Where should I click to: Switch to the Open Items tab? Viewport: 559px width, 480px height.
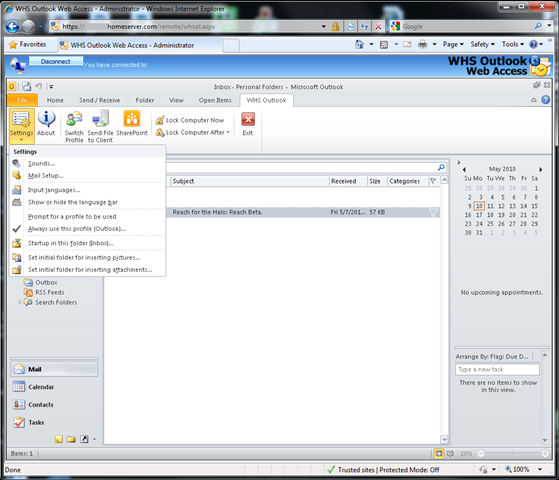[x=215, y=100]
